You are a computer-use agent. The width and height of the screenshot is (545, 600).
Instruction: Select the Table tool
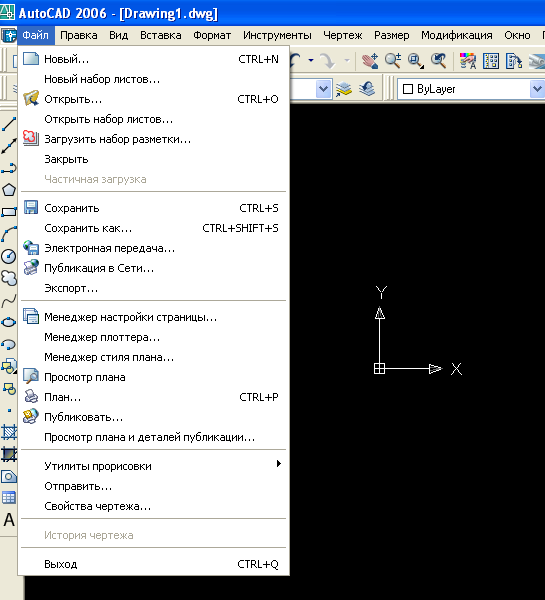8,498
